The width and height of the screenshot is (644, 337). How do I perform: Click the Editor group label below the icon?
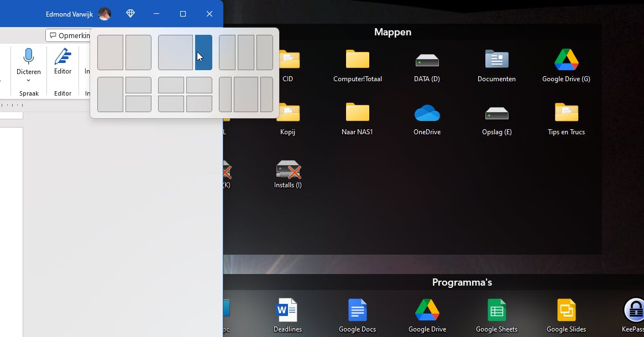click(63, 93)
